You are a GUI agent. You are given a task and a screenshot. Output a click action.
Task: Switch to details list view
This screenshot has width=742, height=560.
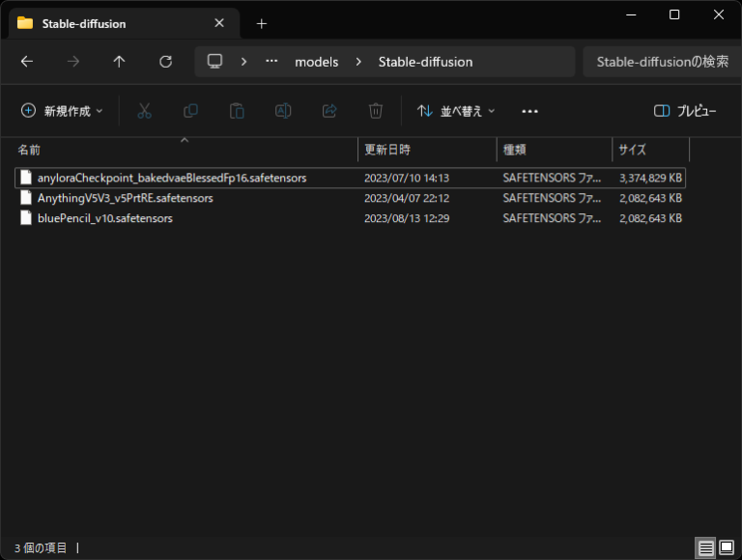point(706,547)
